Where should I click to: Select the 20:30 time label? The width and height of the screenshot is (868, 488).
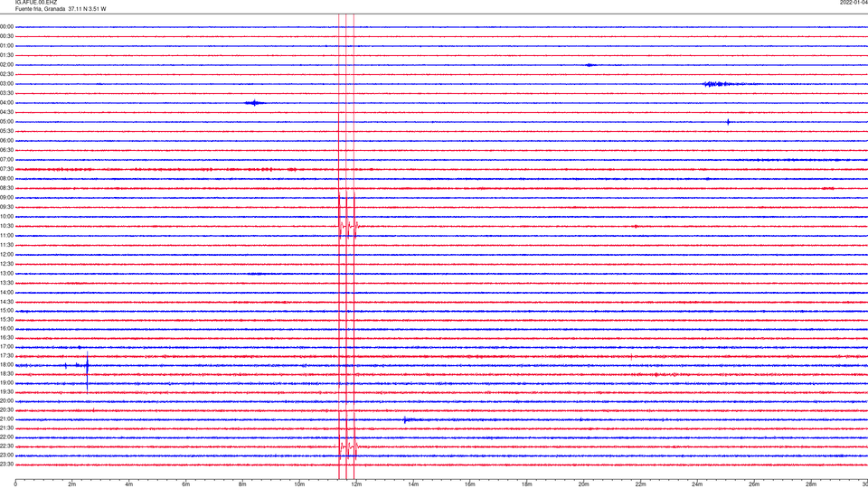point(6,410)
